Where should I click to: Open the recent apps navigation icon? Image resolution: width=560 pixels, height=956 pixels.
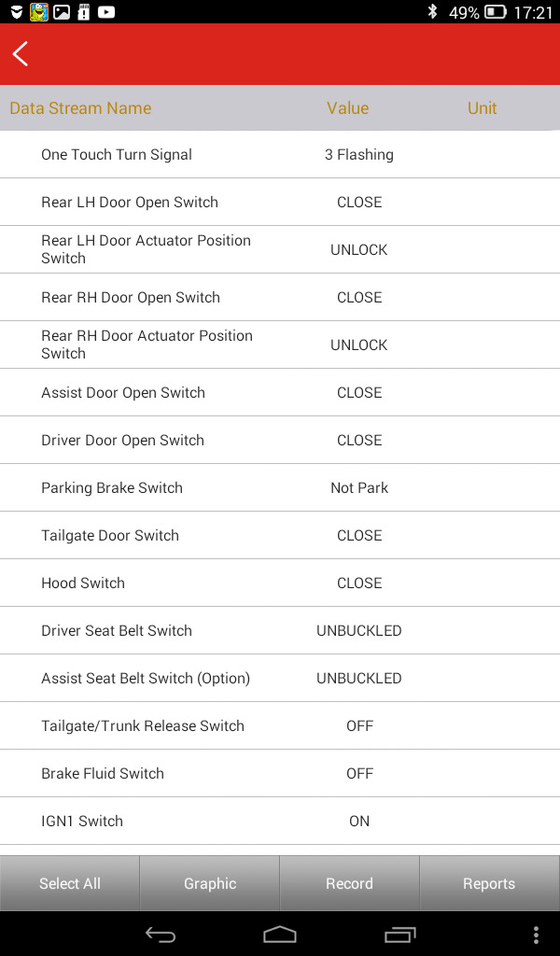click(399, 935)
